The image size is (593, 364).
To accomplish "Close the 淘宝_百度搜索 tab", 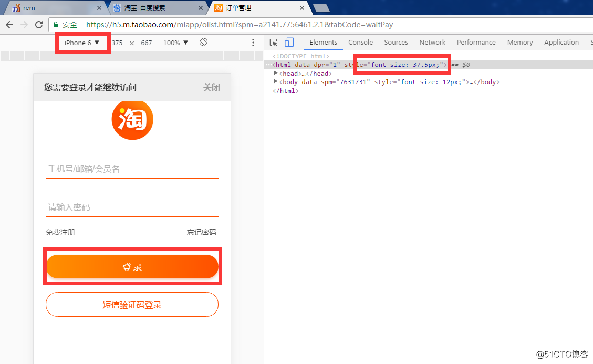I will 201,8.
